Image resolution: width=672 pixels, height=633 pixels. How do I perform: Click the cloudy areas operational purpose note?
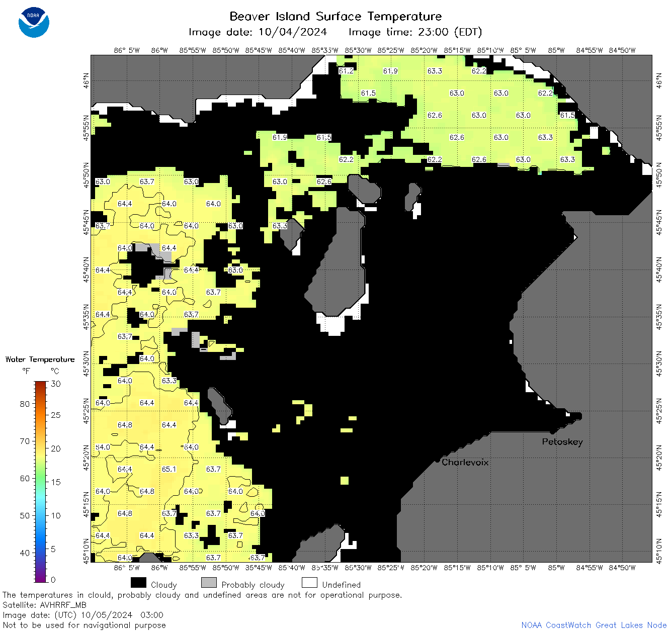tap(202, 595)
